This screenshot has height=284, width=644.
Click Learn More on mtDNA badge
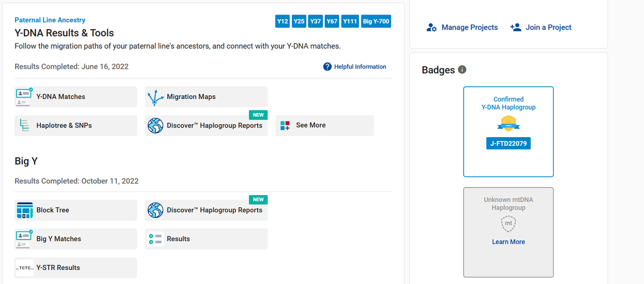pos(508,242)
